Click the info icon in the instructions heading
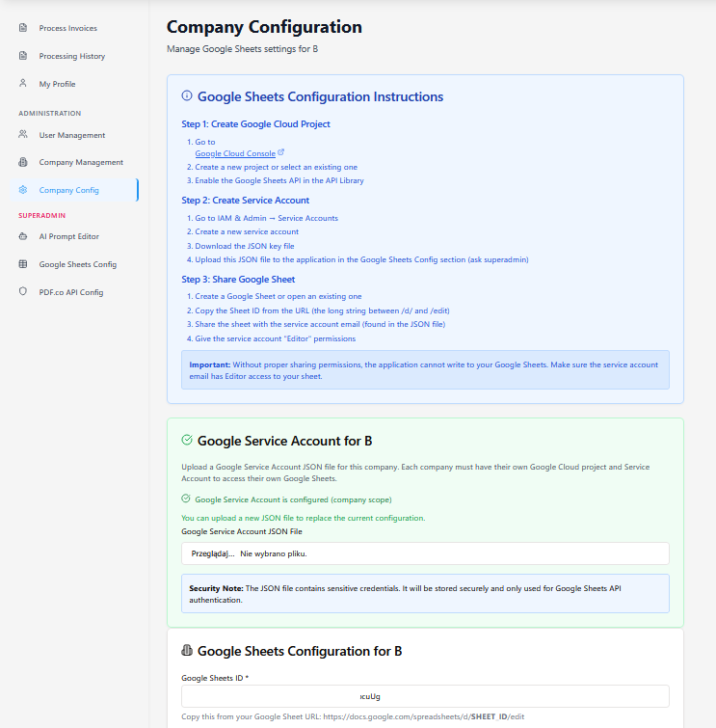The height and width of the screenshot is (728, 716). (187, 96)
